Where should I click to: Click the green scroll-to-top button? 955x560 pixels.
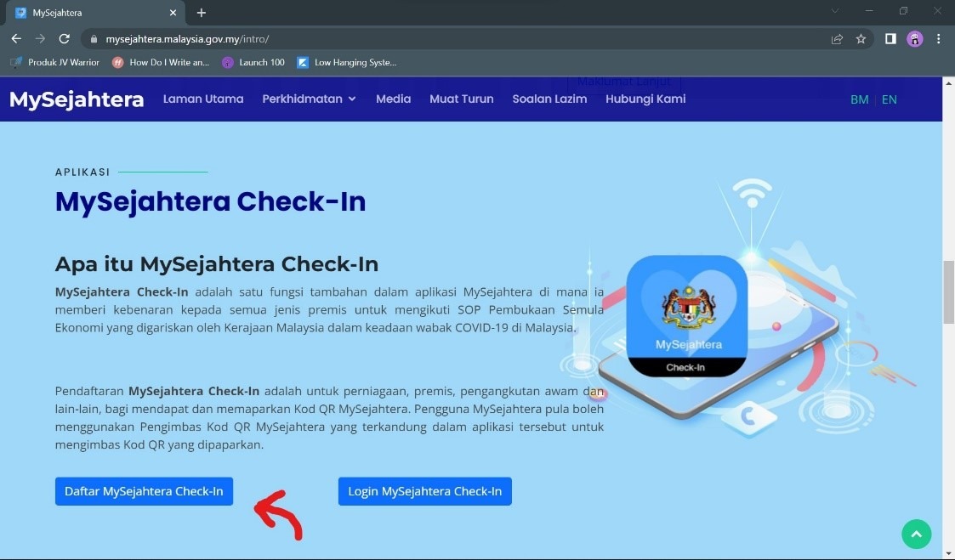pos(917,534)
